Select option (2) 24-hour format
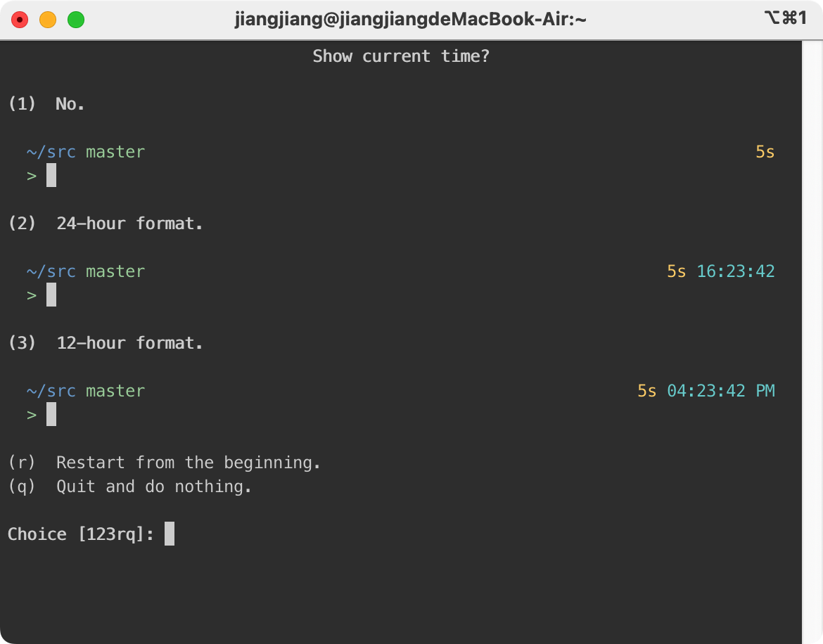The width and height of the screenshot is (823, 644). point(106,224)
